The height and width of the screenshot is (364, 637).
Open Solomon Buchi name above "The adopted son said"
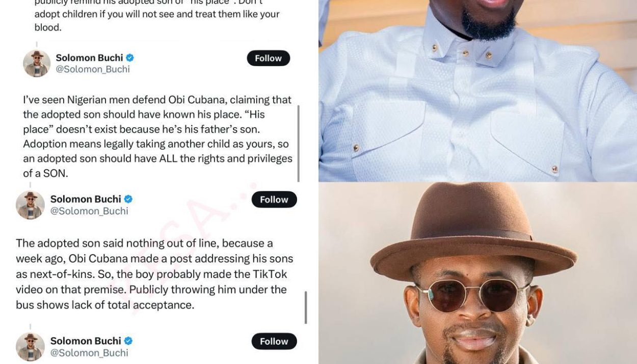[x=86, y=199]
